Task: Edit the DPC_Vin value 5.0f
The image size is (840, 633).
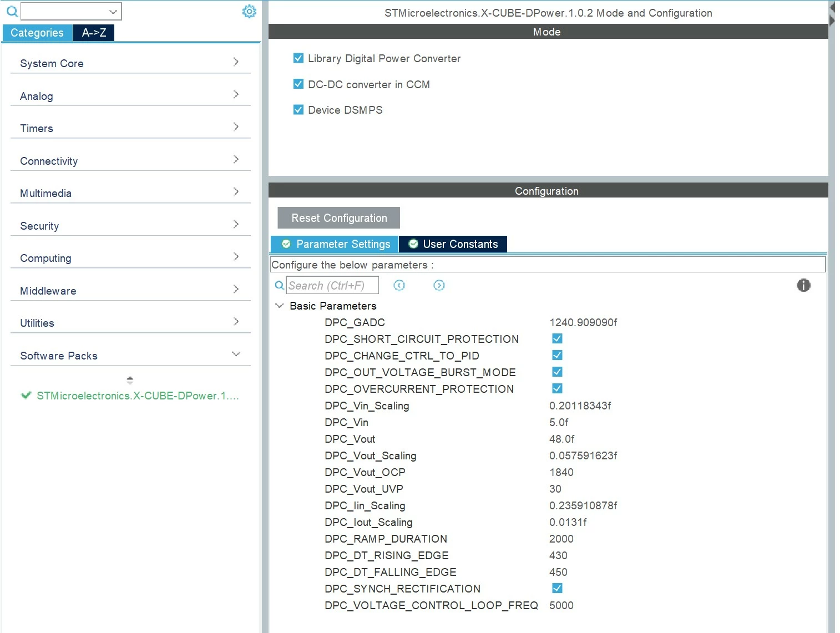Action: point(559,422)
